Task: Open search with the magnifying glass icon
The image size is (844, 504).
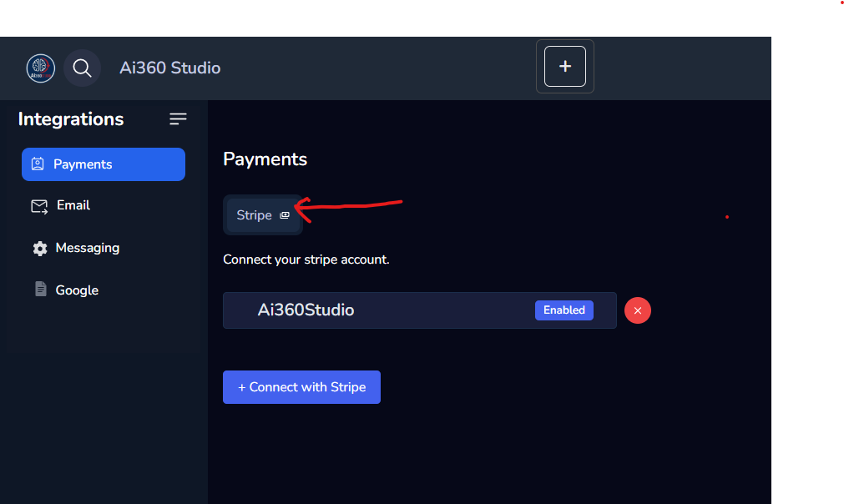Action: pyautogui.click(x=82, y=68)
